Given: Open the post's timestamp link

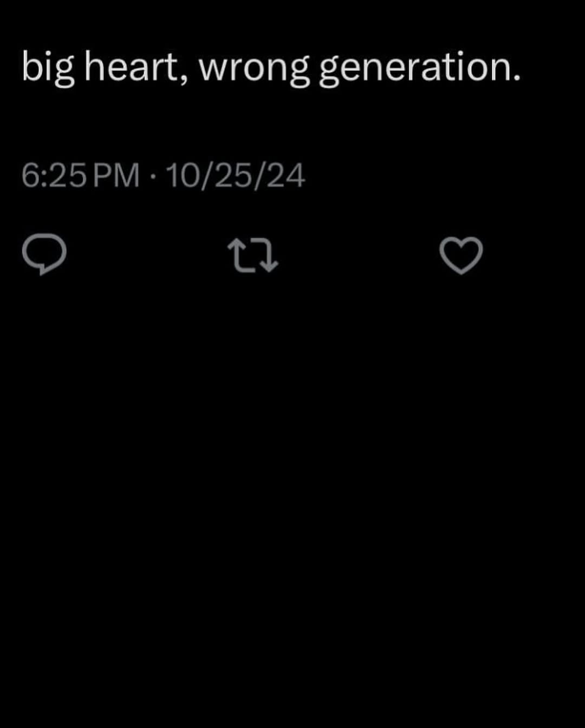Looking at the screenshot, I should tap(162, 176).
